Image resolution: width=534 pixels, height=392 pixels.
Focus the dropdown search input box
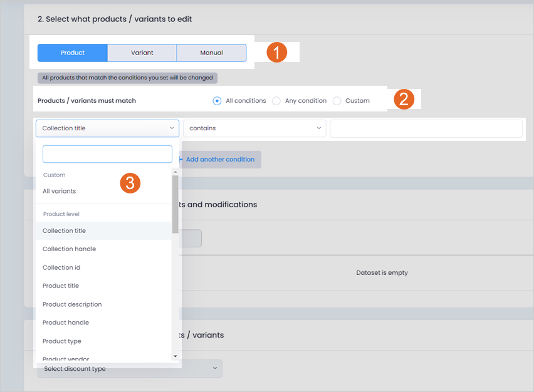pos(107,154)
